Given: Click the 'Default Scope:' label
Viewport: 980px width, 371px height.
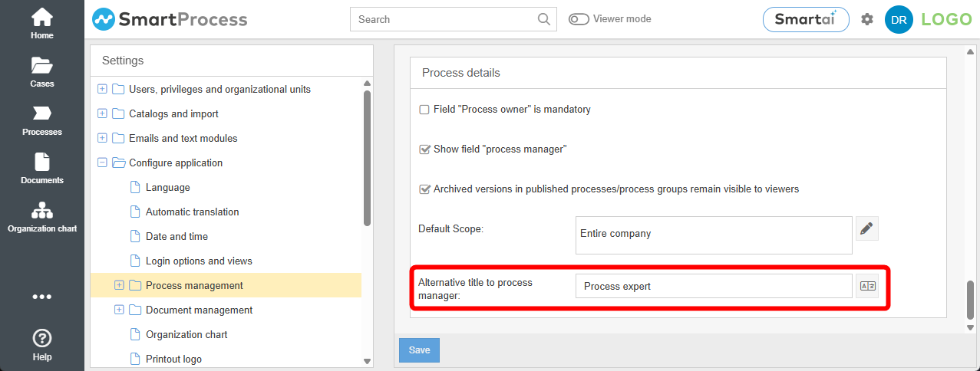Looking at the screenshot, I should pos(450,228).
